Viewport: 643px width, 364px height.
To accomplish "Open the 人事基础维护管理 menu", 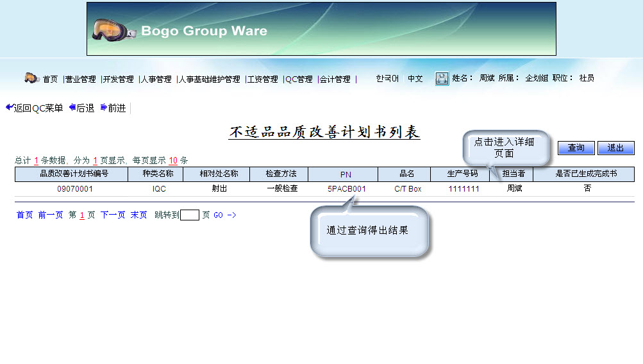I will 209,79.
